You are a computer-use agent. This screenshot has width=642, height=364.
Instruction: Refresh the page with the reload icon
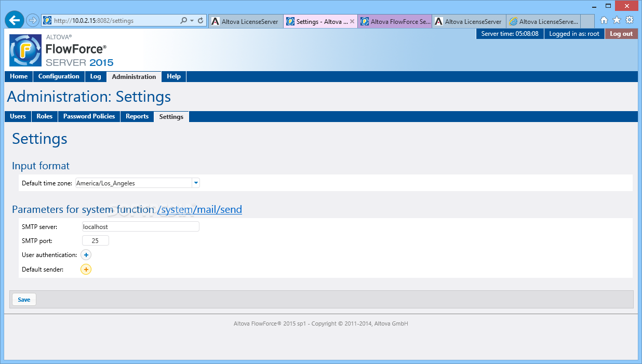pyautogui.click(x=200, y=21)
